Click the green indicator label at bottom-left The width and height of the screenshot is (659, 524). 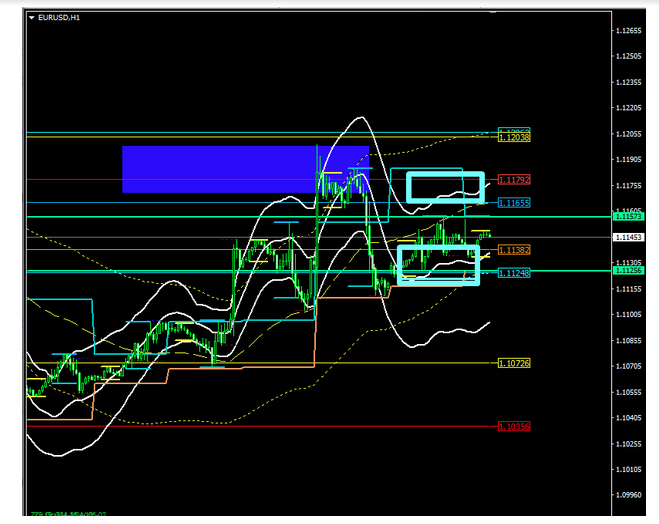point(63,516)
